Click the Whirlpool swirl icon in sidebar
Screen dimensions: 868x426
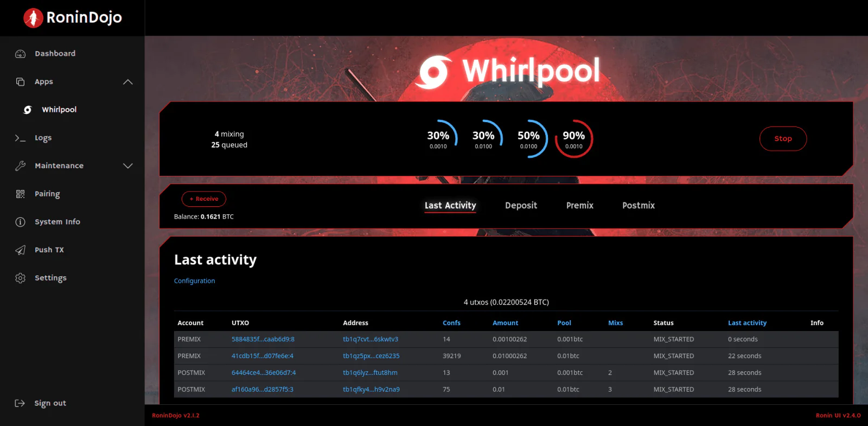tap(28, 110)
